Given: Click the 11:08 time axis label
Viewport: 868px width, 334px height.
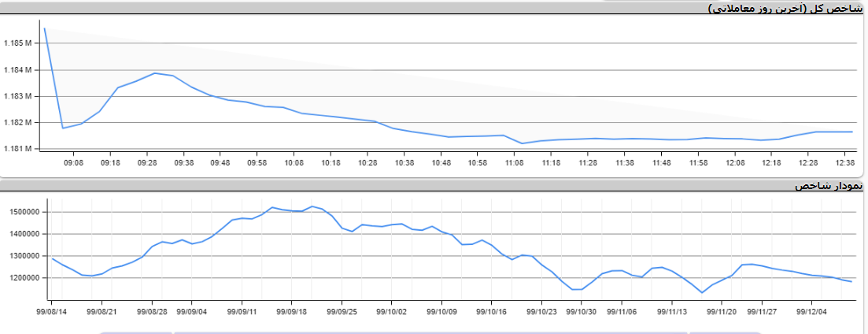Looking at the screenshot, I should [x=515, y=163].
